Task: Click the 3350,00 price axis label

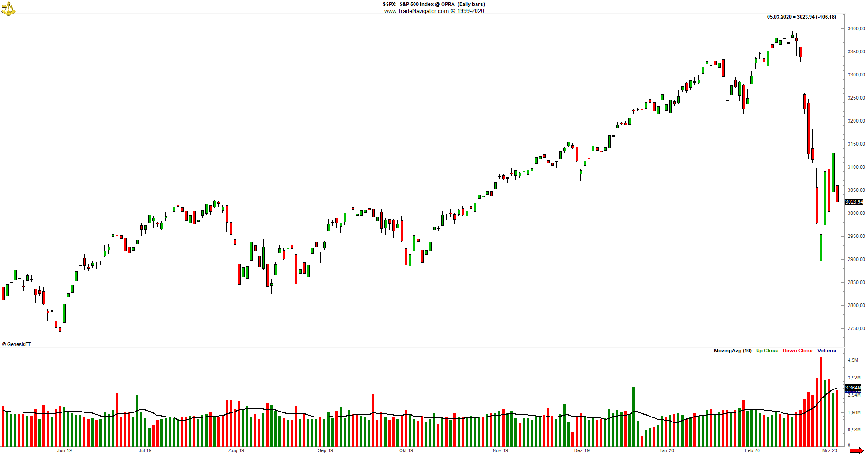Action: [x=856, y=52]
